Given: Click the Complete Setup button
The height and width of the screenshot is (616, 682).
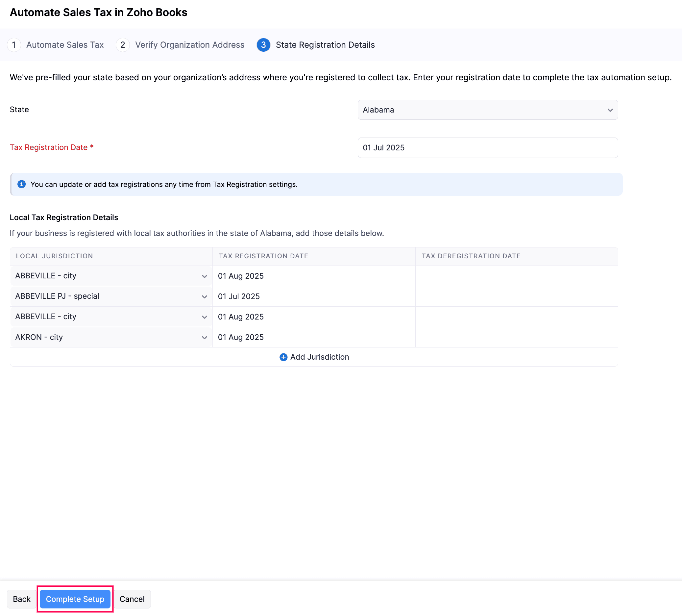Looking at the screenshot, I should point(75,599).
